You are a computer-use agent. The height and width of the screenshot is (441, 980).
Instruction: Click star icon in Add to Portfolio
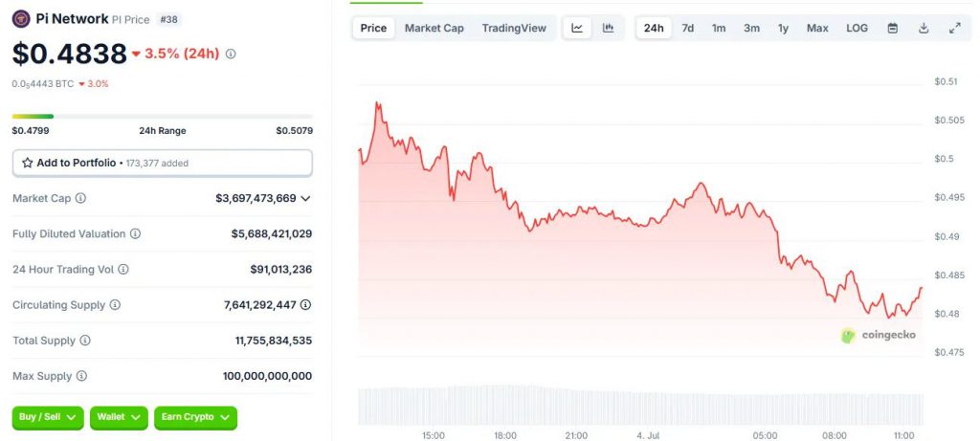point(28,163)
